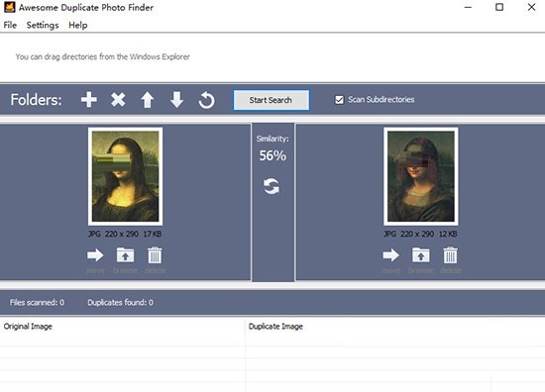Viewport: 545px width, 392px height.
Task: Close the Awesome Duplicate Photo Finder window
Action: click(531, 7)
